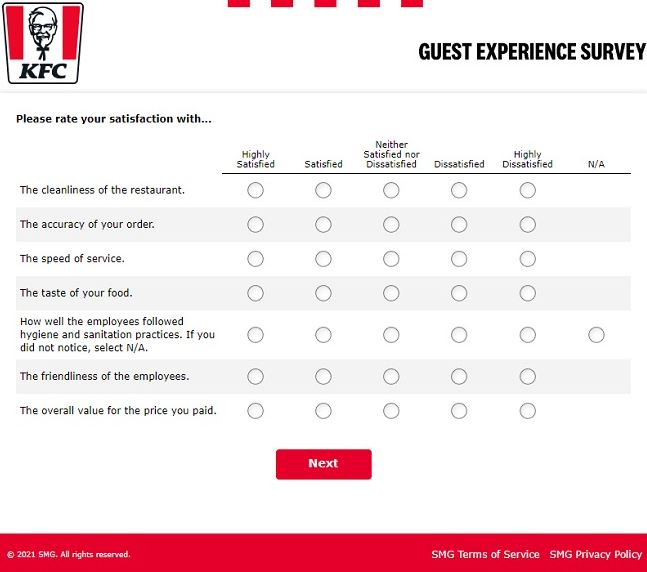Click the red Next button
The height and width of the screenshot is (572, 647).
coord(324,464)
